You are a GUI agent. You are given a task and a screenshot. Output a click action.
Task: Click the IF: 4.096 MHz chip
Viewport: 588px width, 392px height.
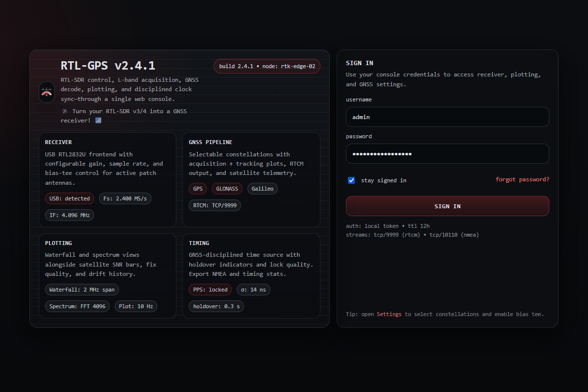pyautogui.click(x=69, y=215)
